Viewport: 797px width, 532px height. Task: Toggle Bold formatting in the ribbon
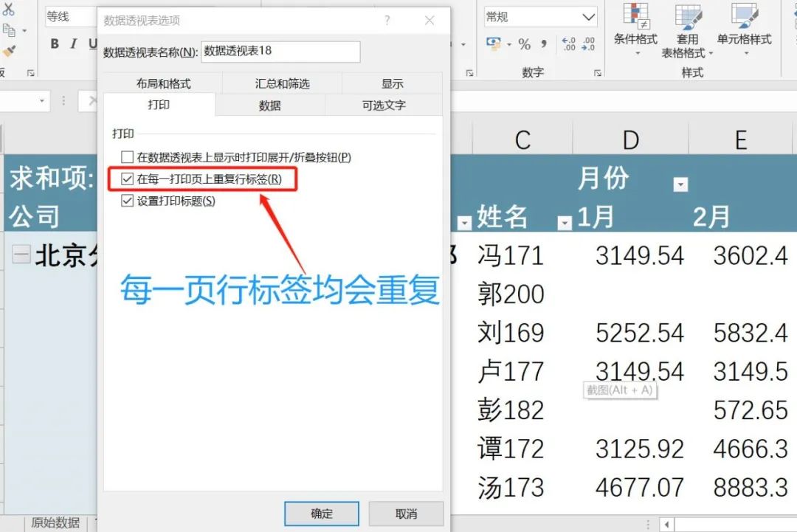[55, 44]
